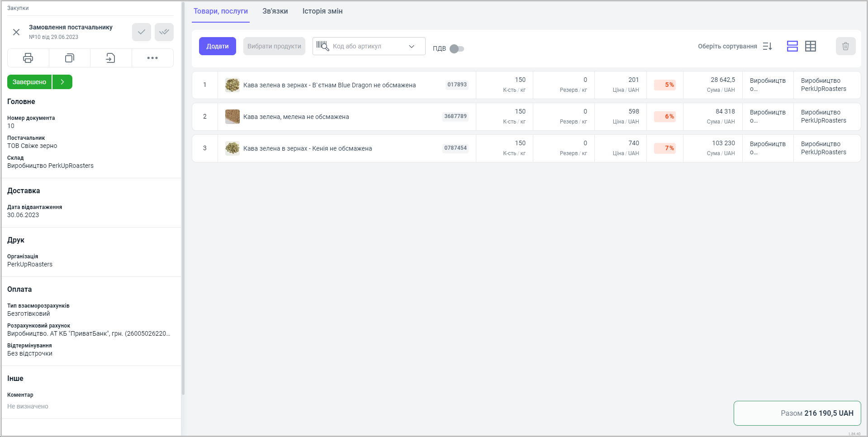Switch to the list rows view

click(x=792, y=46)
